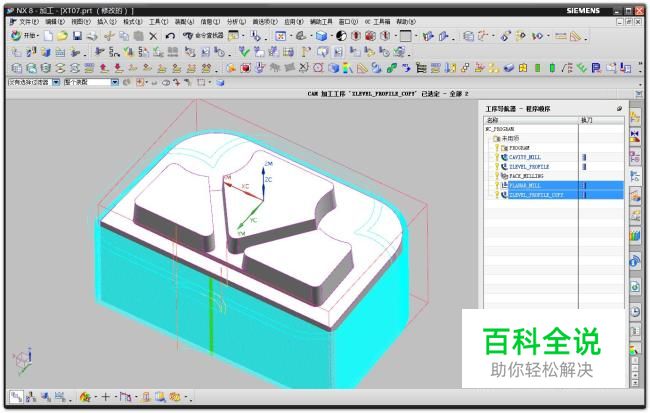Open the Help menu

coord(405,20)
